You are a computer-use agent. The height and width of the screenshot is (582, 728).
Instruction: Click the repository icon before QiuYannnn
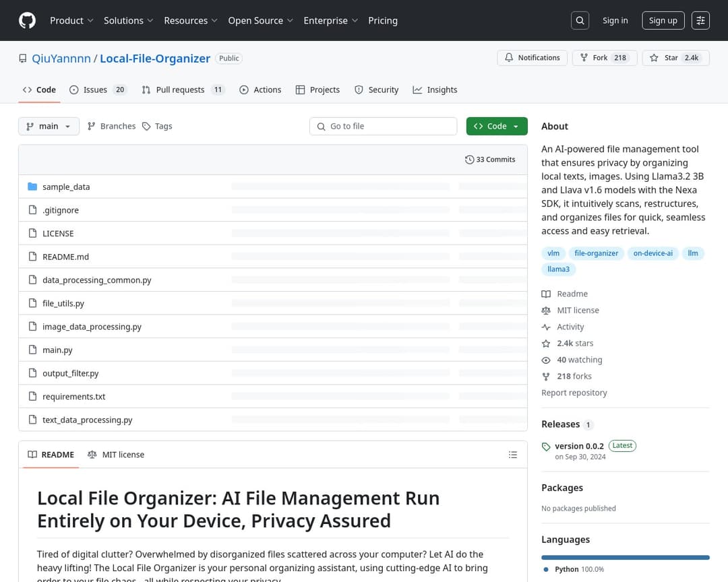(x=23, y=59)
